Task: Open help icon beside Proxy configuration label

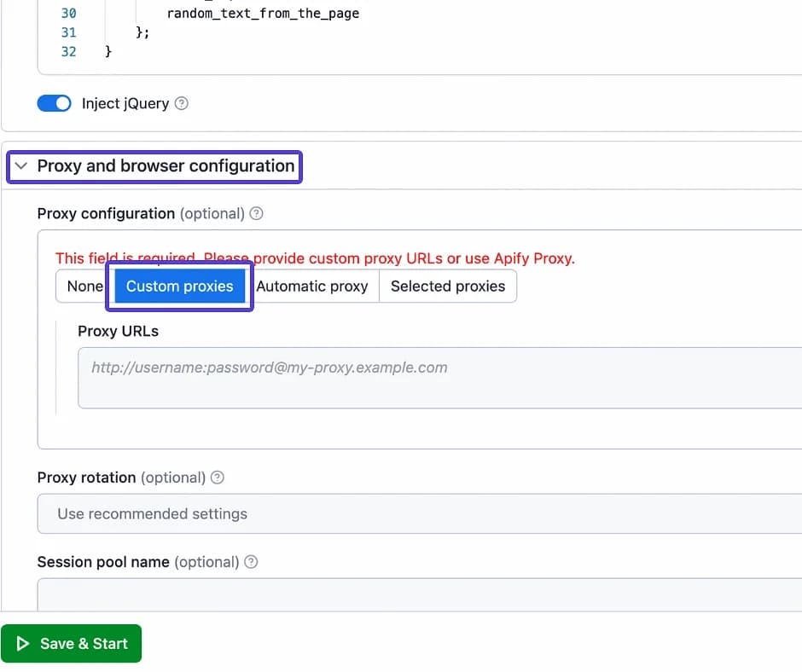Action: click(256, 213)
